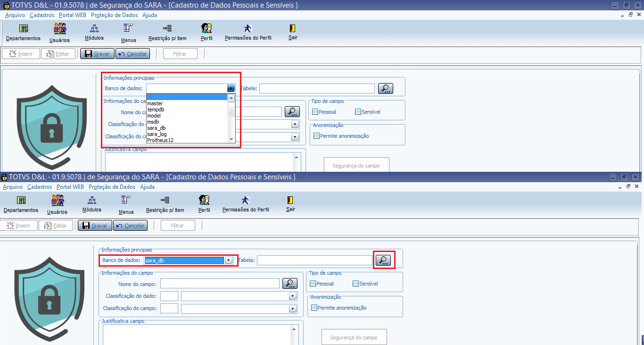Open Proteção de Dados menu in lower window

(112, 187)
